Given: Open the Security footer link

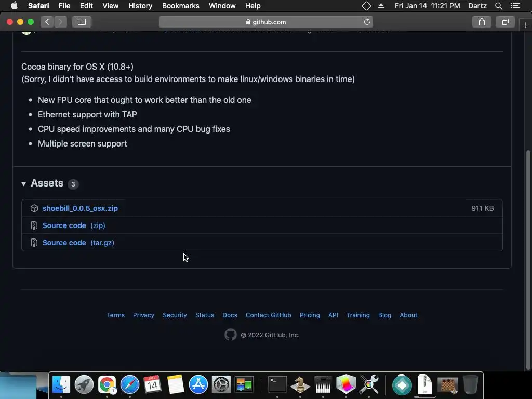Looking at the screenshot, I should click(175, 315).
